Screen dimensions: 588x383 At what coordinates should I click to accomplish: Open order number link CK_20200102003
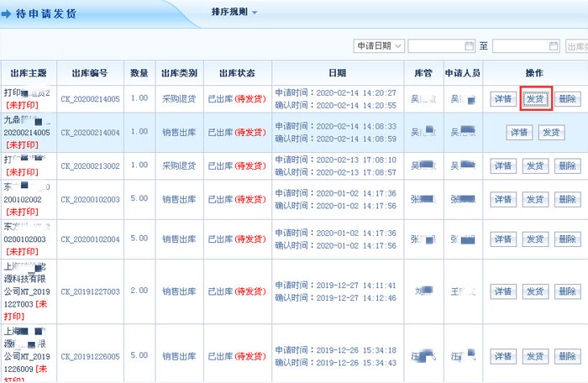90,200
